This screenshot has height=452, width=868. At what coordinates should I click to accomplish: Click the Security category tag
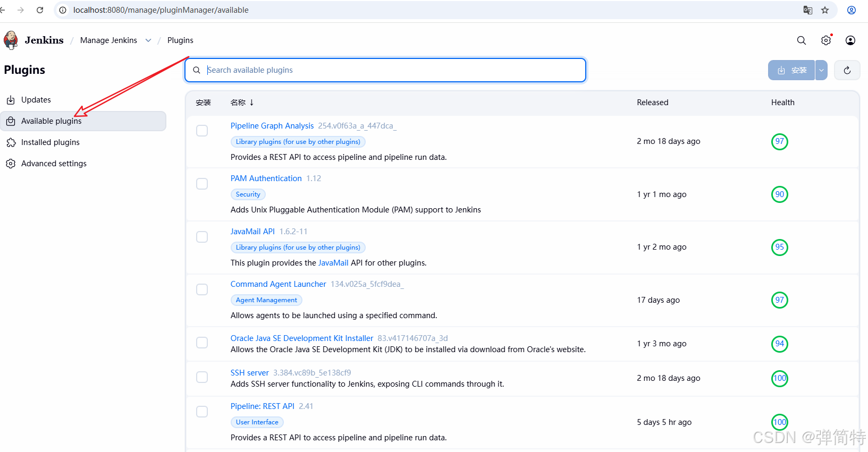tap(248, 194)
